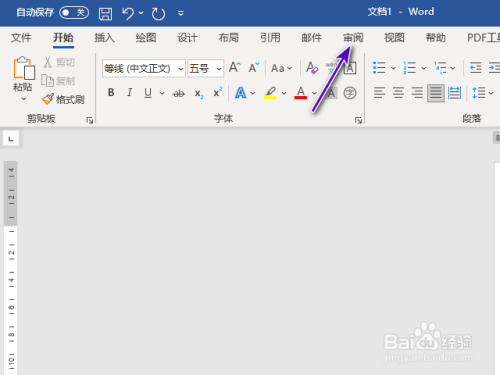Click Align Left icon

pos(379,93)
